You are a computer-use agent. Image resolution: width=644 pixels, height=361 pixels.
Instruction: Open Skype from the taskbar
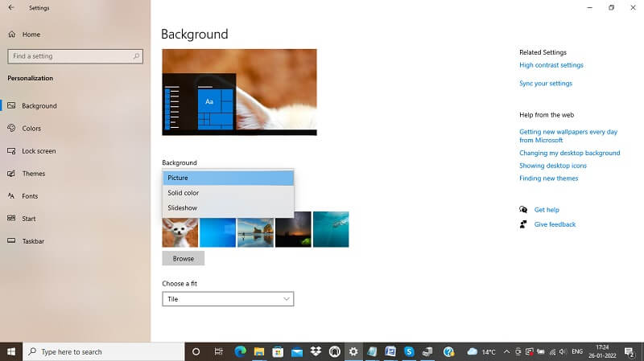pos(409,352)
